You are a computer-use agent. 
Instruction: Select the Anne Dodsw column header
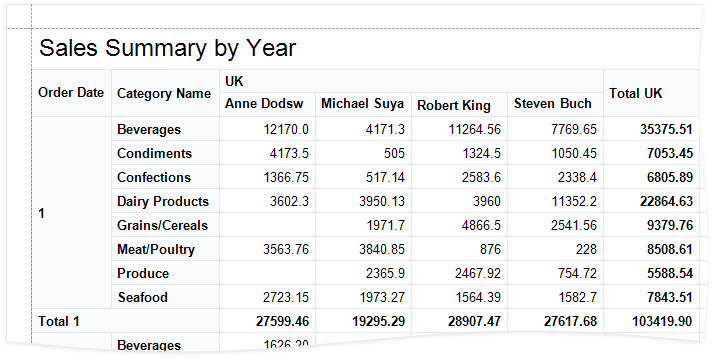tap(268, 104)
